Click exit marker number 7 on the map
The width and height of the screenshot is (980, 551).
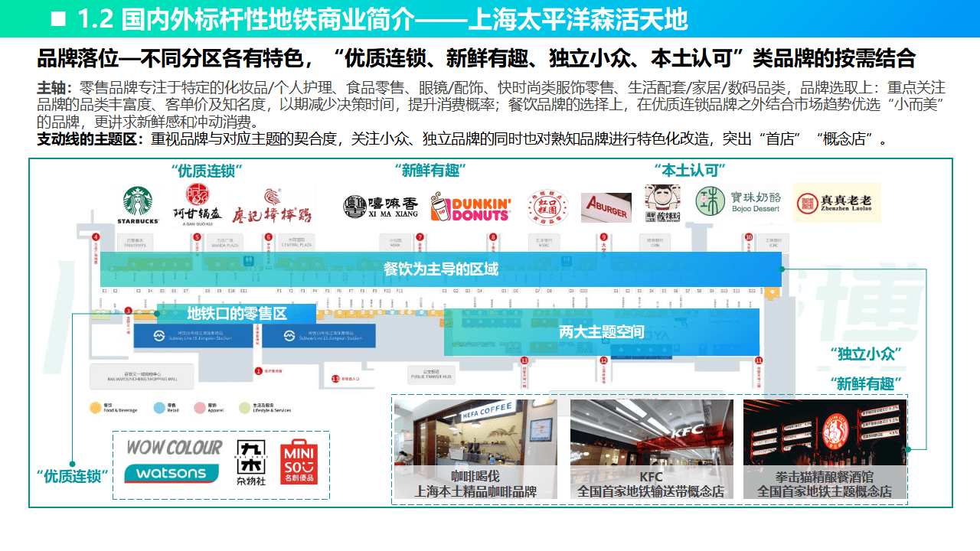tap(420, 236)
